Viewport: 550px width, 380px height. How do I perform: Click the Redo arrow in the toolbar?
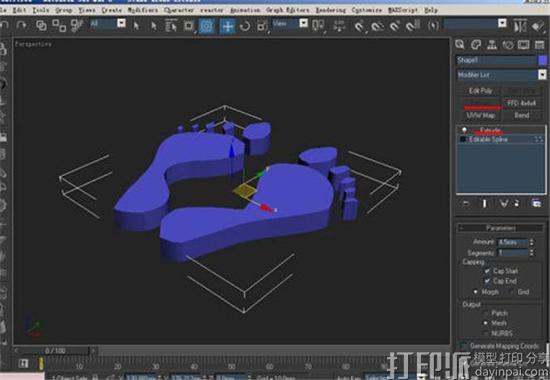[x=22, y=25]
